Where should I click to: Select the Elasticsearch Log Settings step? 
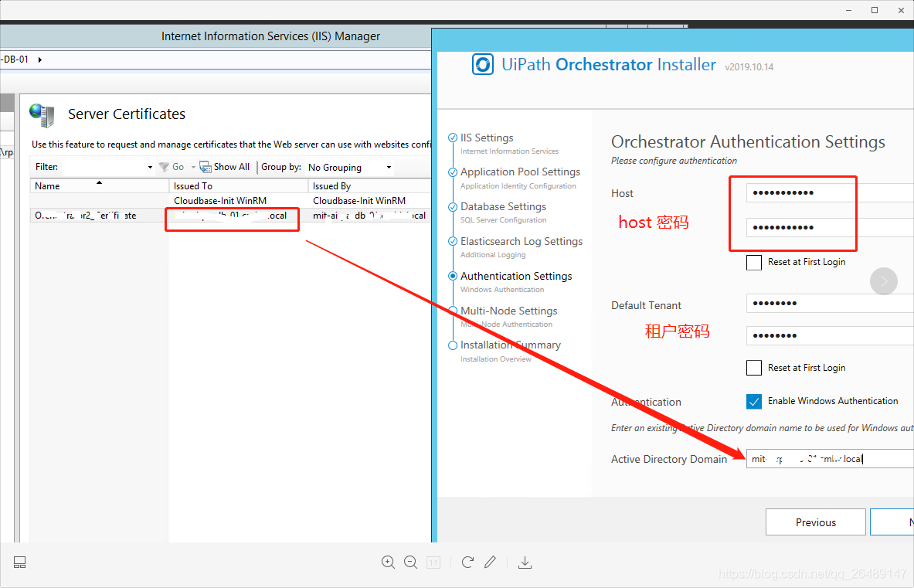click(521, 241)
